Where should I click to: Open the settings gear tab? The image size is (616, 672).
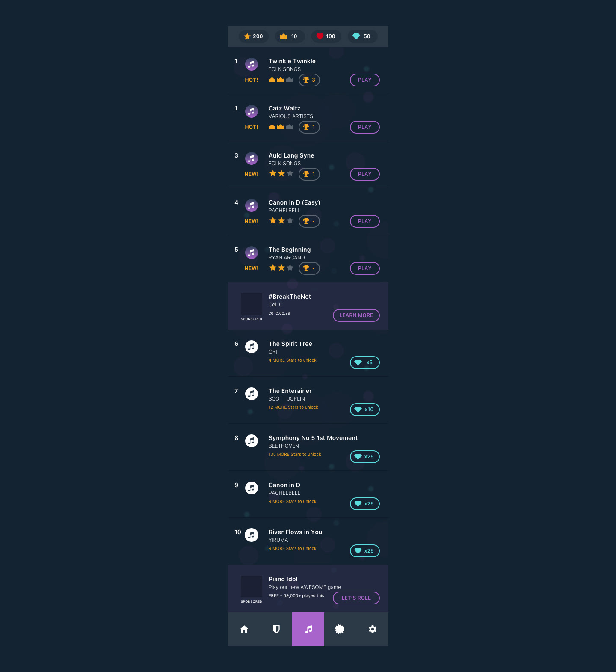pyautogui.click(x=373, y=629)
